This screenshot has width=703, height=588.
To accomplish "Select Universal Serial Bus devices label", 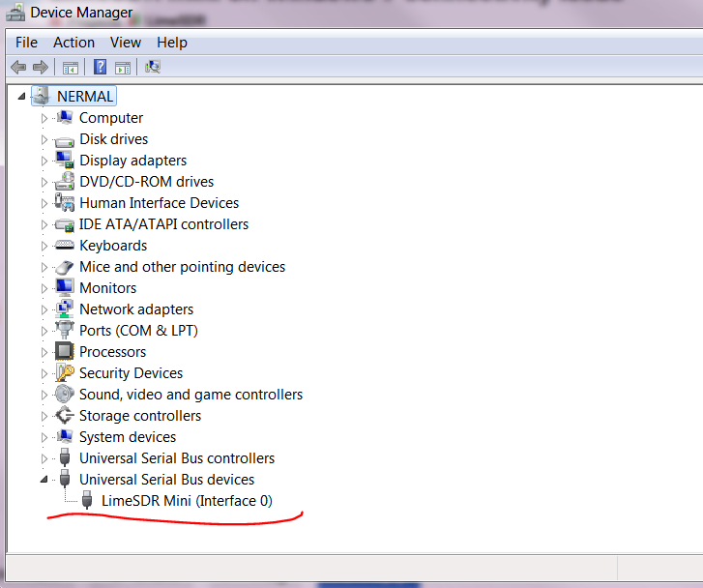I will click(x=166, y=480).
